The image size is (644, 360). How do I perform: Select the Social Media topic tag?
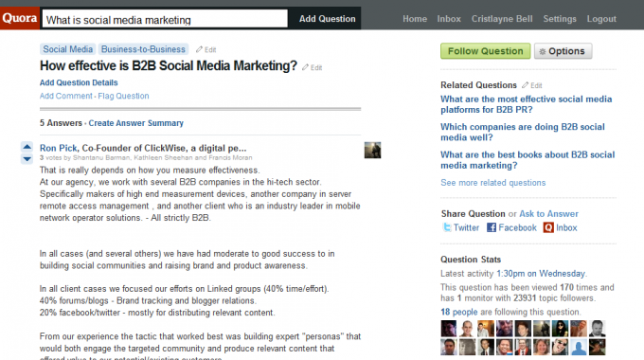[68, 49]
